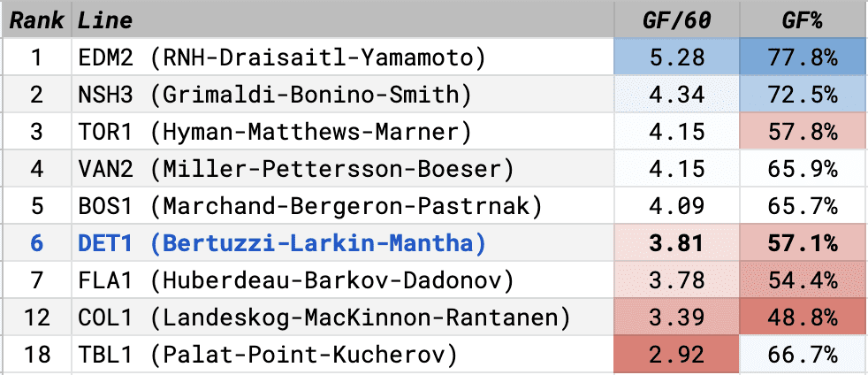Click the red 48.8% GF% cell
This screenshot has width=868, height=375.
click(803, 318)
